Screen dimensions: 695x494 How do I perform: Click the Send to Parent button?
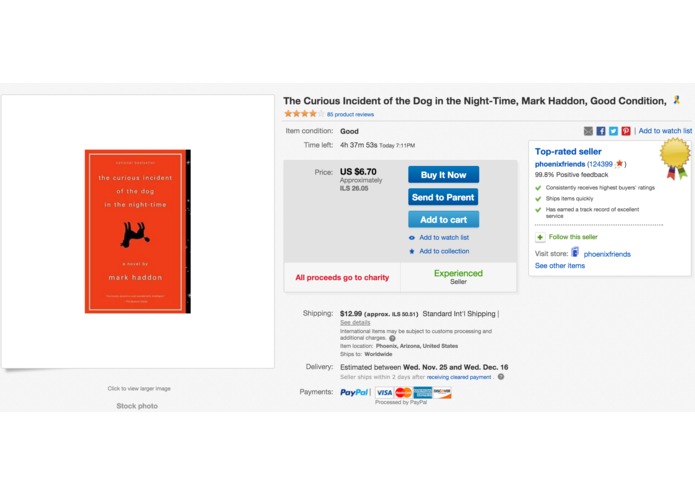coord(443,197)
